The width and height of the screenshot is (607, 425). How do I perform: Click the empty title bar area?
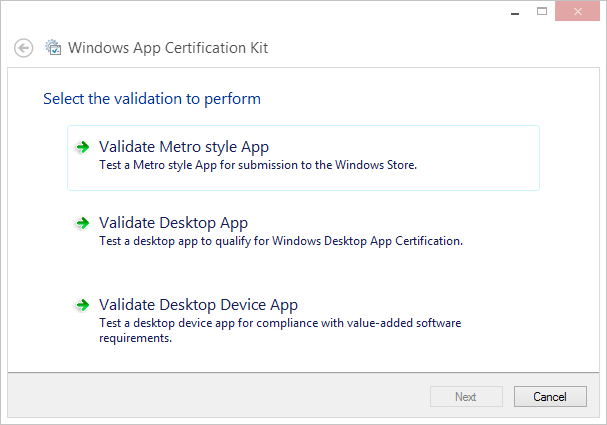point(250,14)
